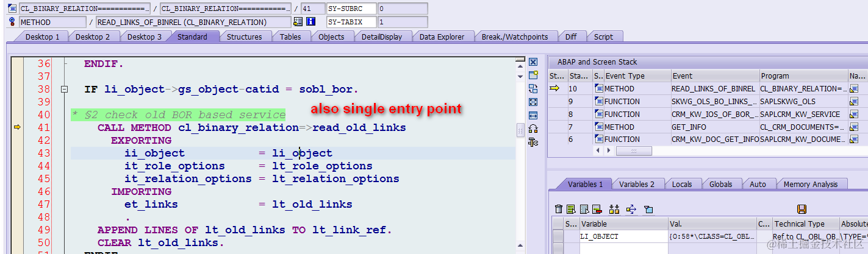
Task: Set breakpoint in margin at line 49
Action: [x=17, y=230]
